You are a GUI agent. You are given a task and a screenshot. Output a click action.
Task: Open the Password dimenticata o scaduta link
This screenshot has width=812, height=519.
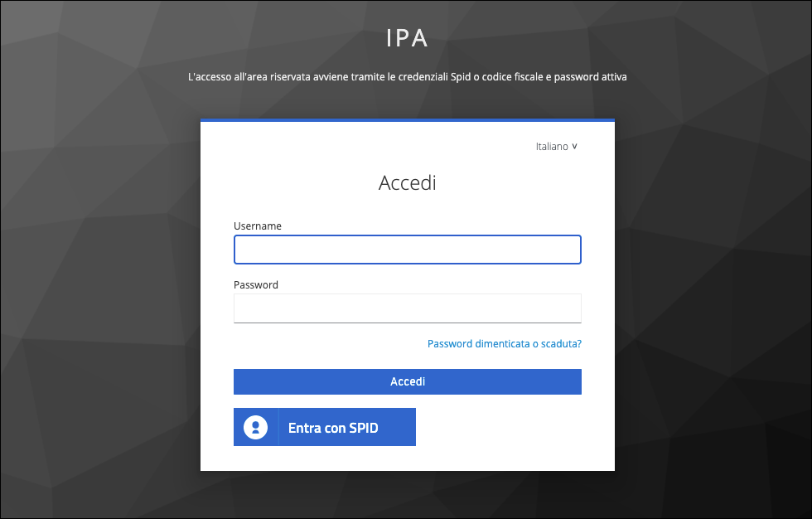504,343
